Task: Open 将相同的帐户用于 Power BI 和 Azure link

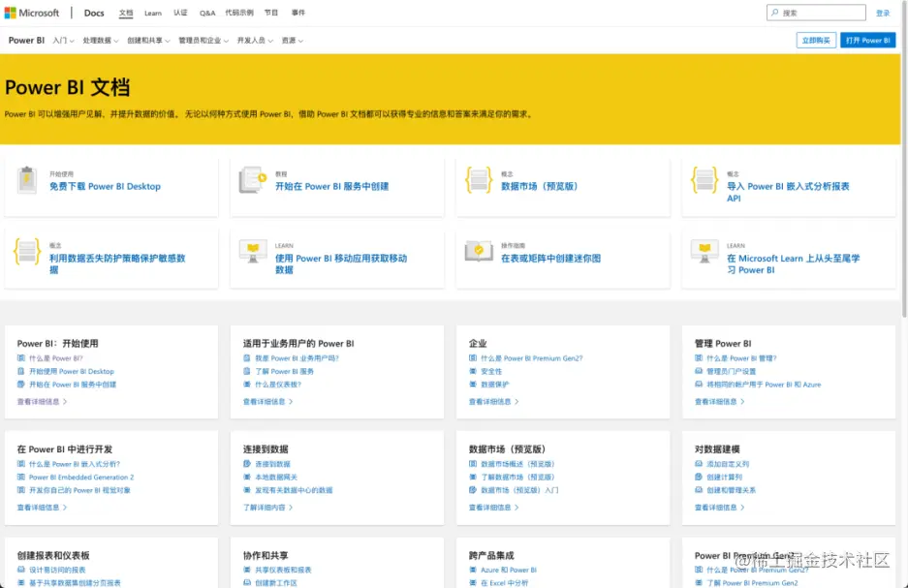Action: coord(764,385)
